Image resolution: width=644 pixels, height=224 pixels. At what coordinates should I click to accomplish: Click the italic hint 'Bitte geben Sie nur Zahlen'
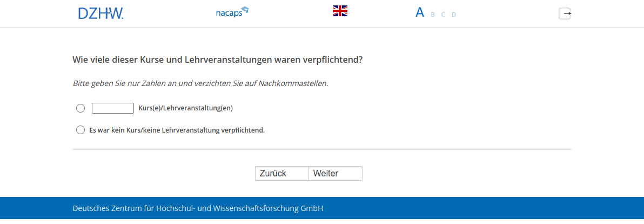[x=200, y=83]
